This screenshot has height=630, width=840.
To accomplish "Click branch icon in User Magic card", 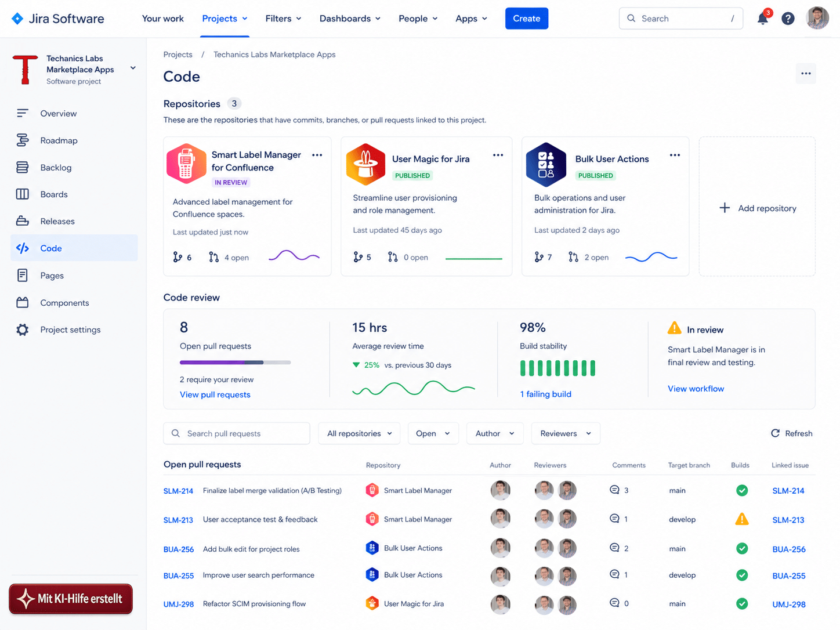I will tap(358, 257).
